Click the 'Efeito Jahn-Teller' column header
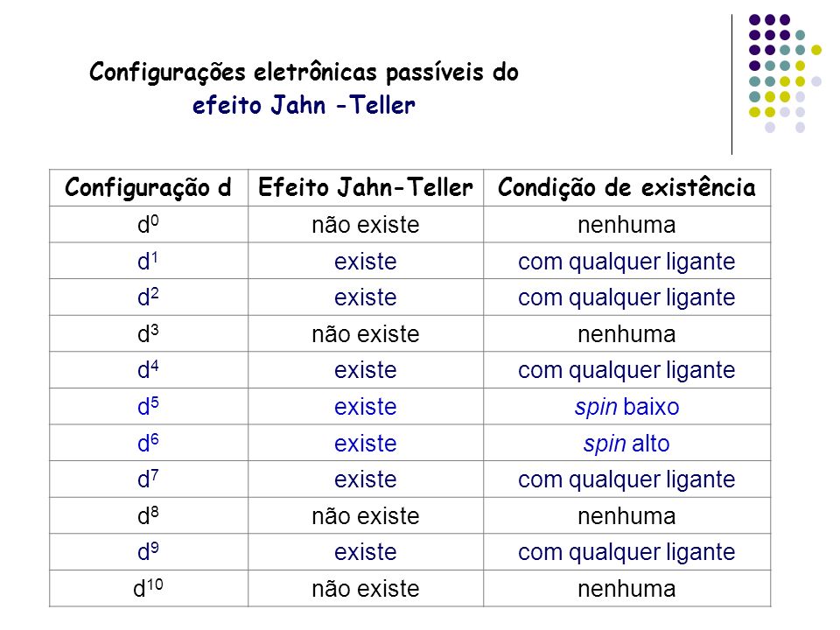Image resolution: width=840 pixels, height=630 pixels. tap(366, 188)
